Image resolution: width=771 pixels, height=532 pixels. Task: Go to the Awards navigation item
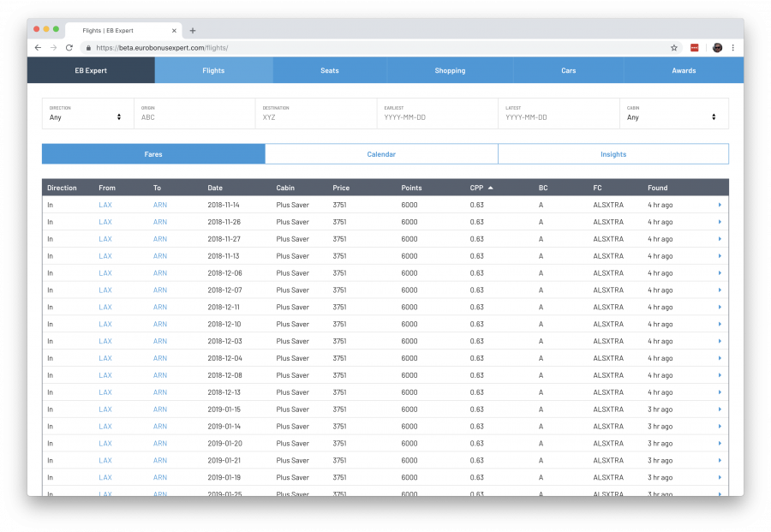683,70
